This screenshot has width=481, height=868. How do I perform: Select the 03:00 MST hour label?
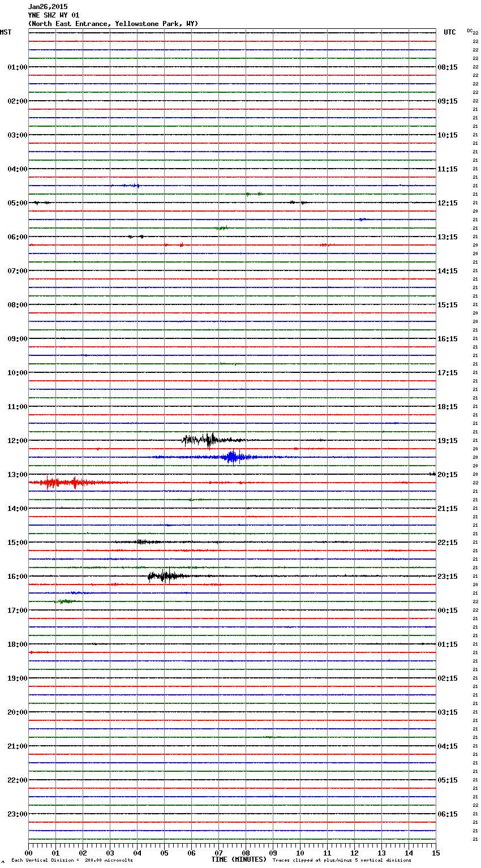18,135
